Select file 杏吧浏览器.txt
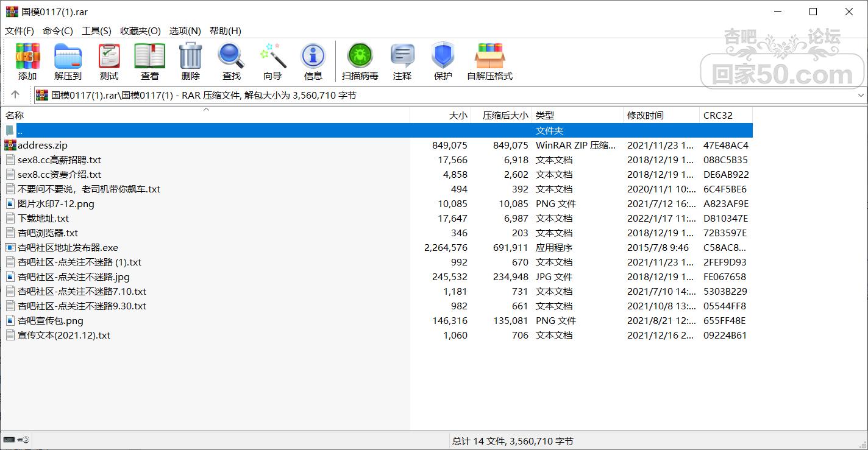The width and height of the screenshot is (868, 450). tap(48, 233)
